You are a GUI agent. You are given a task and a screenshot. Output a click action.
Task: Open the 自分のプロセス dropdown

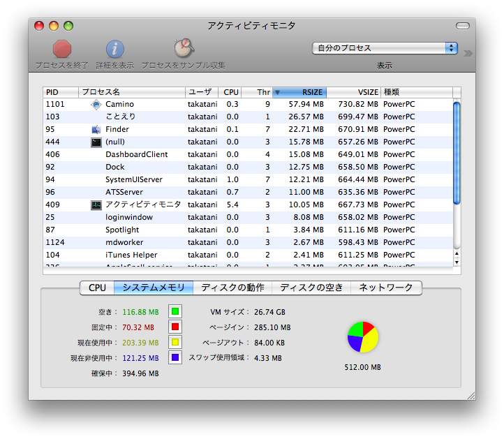(385, 48)
